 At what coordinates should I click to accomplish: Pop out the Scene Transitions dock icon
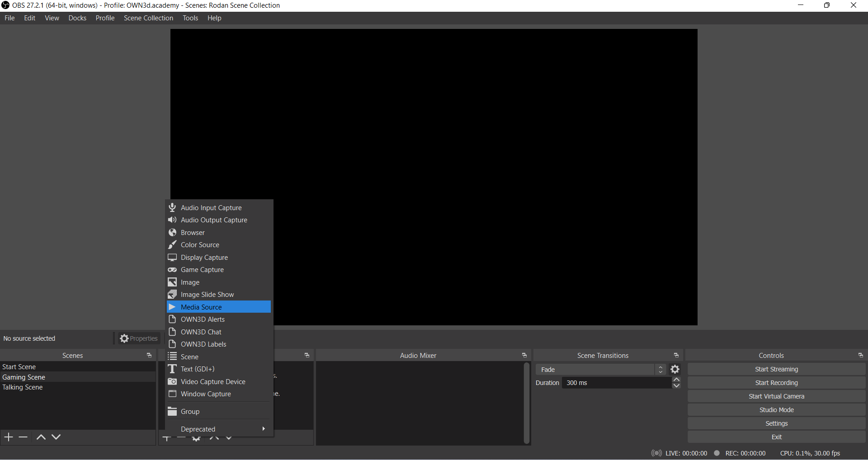[x=676, y=356]
